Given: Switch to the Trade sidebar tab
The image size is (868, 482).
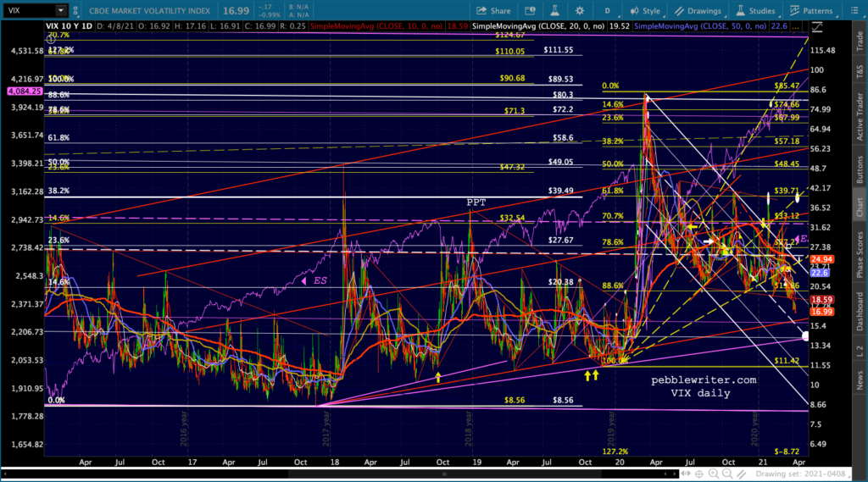Looking at the screenshot, I should [x=859, y=38].
